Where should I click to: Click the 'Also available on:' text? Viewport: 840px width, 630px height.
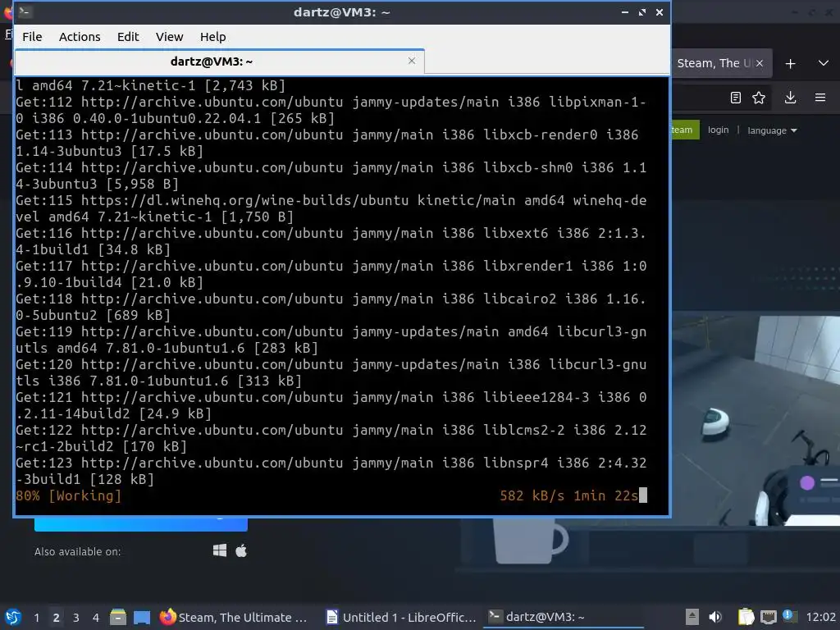78,551
